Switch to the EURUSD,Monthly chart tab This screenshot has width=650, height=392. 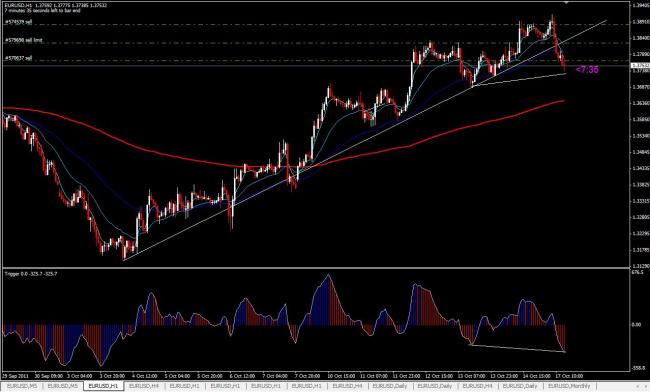pyautogui.click(x=569, y=386)
